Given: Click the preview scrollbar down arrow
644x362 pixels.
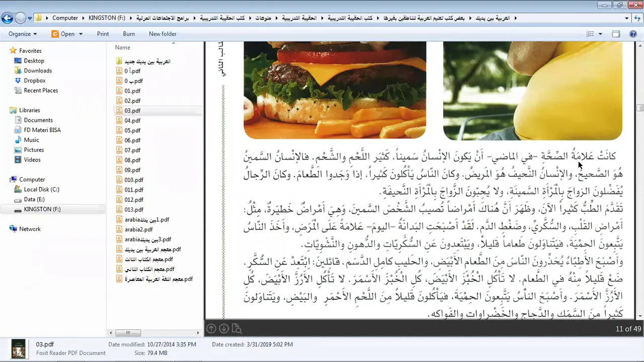Looking at the screenshot, I should pos(640,316).
